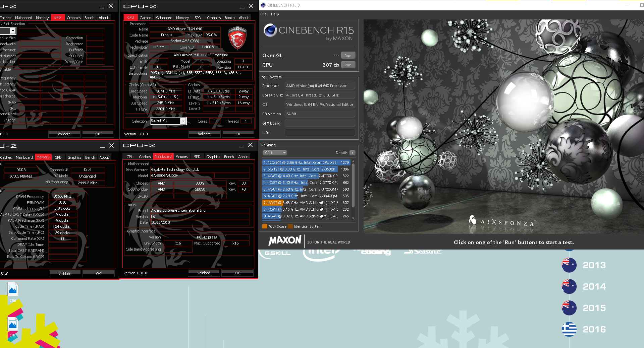Click the brown Identical System legend swatch

(290, 226)
